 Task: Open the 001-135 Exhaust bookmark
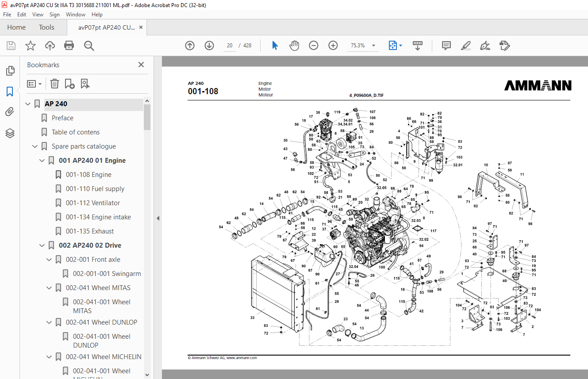pos(90,231)
